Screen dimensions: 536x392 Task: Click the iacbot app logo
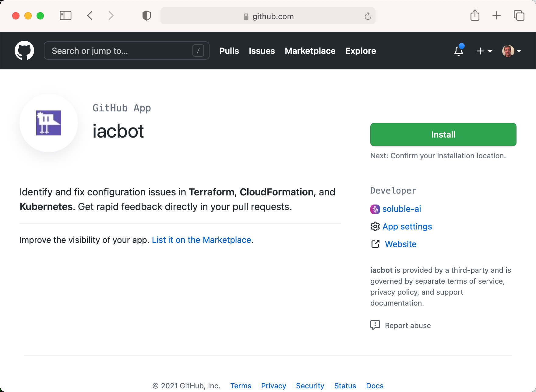(49, 123)
